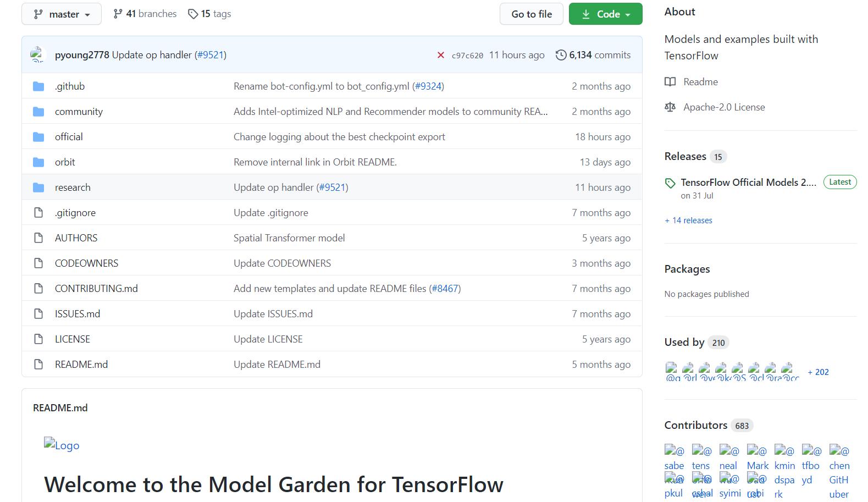Open the AUTHORS file
Viewport: 868px width, 502px height.
pos(76,238)
